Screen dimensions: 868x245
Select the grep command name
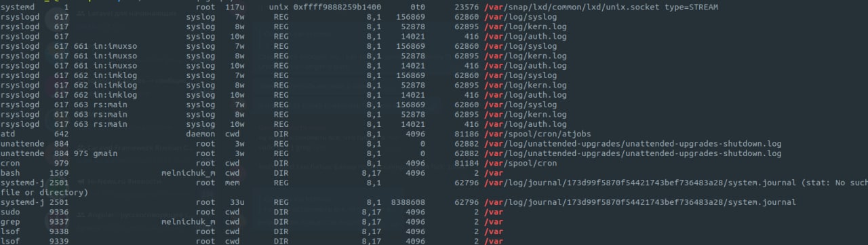pos(10,222)
